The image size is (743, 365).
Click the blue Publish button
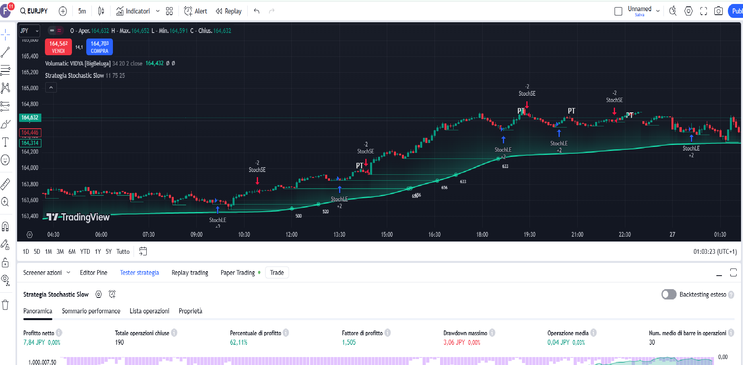735,11
